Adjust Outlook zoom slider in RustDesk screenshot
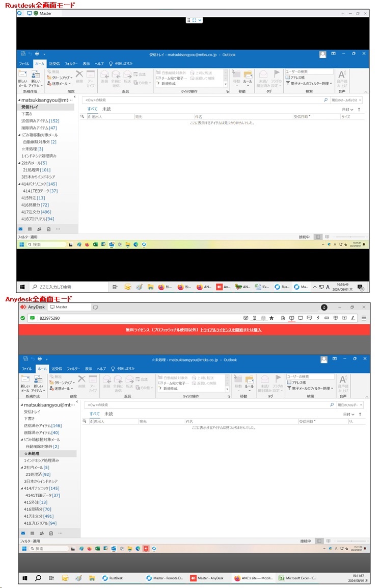 pos(350,237)
